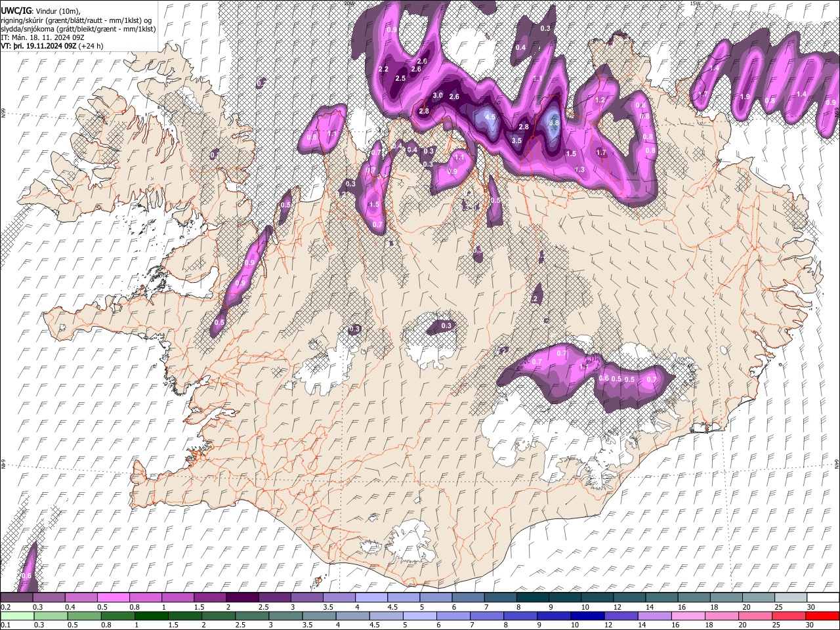This screenshot has width=840, height=630.
Task: Select the dark mauve 0.2 legend swatch
Action: (x=16, y=597)
